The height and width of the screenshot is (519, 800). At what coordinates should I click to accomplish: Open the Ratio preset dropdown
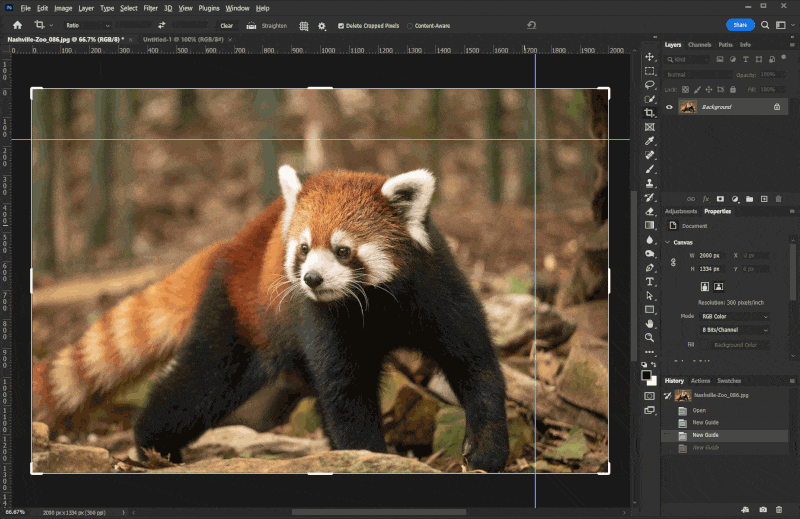87,26
